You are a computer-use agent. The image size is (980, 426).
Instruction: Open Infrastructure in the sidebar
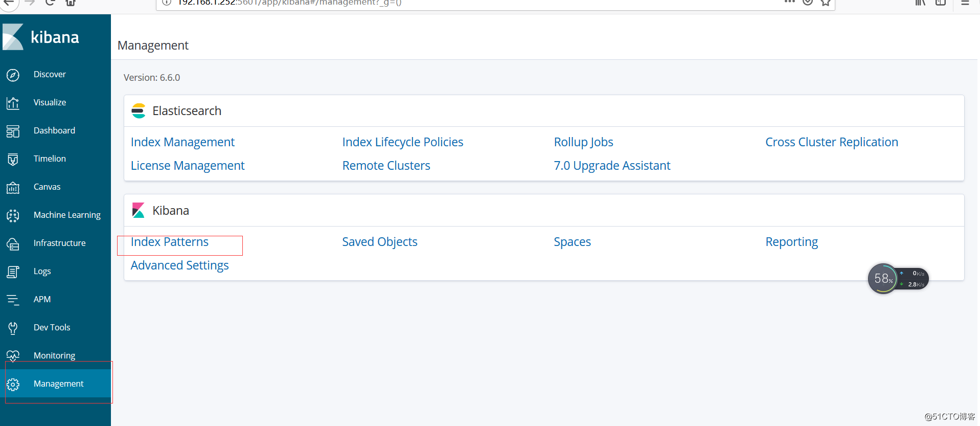point(59,243)
